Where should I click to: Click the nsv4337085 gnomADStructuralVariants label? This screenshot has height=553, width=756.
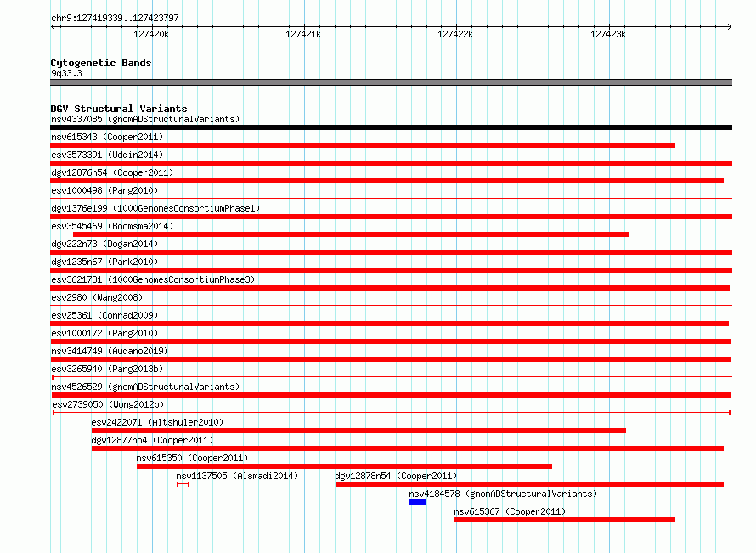145,119
